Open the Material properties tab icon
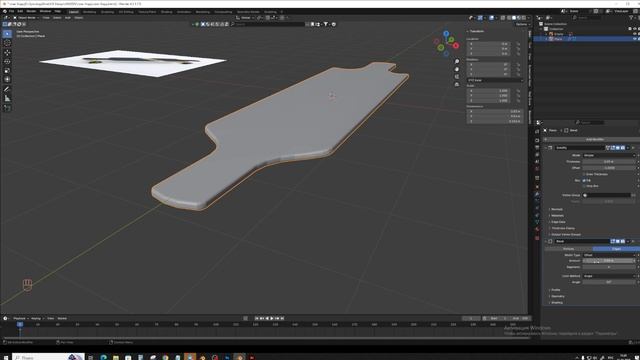Viewport: 640px width, 360px height. tap(537, 229)
